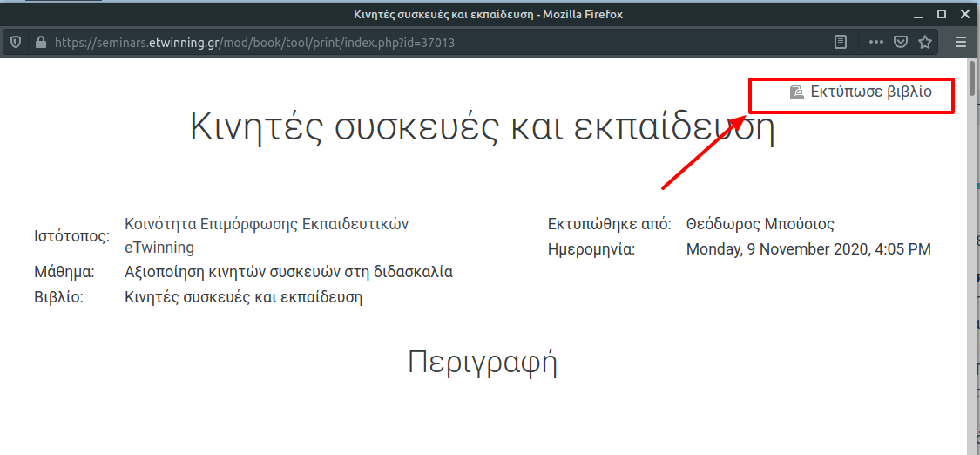Screen dimensions: 980x455
Task: Click the printer icon beside 'Εκτύπωσε βιβλίο'
Action: tap(795, 92)
